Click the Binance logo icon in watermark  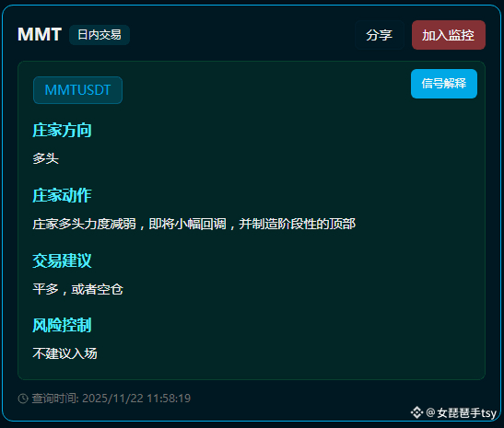click(416, 412)
